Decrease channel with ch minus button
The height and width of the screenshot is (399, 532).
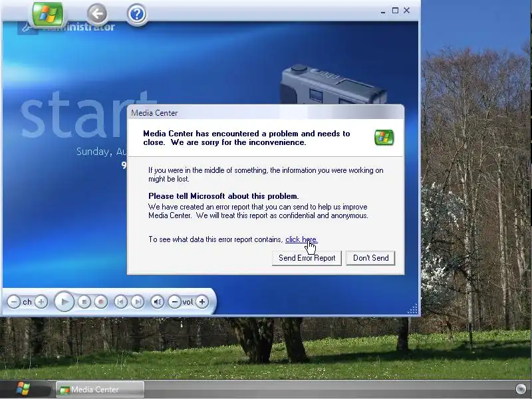(13, 302)
